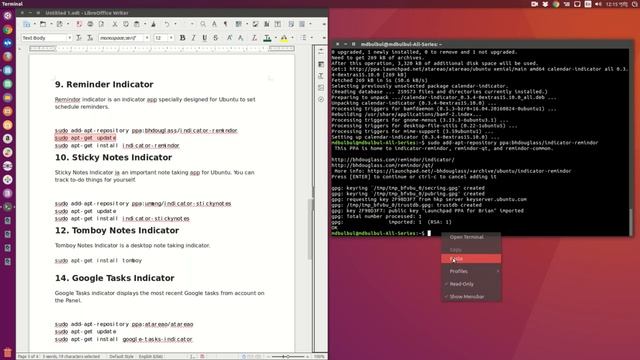
Task: Toggle Read-Only in terminal context menu
Action: (471, 284)
